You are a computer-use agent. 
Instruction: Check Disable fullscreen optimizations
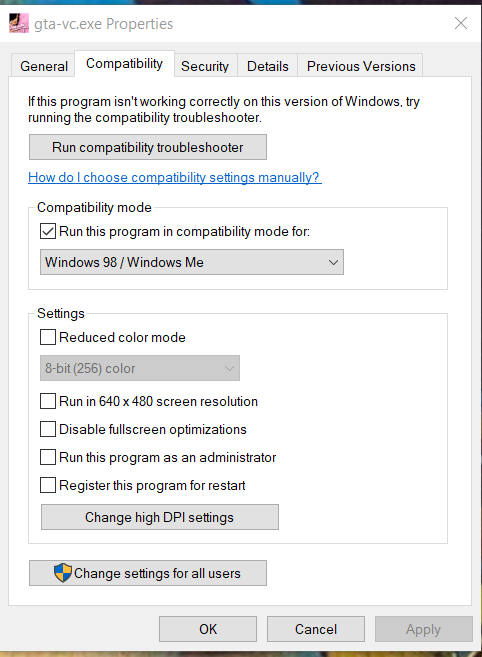tap(48, 429)
